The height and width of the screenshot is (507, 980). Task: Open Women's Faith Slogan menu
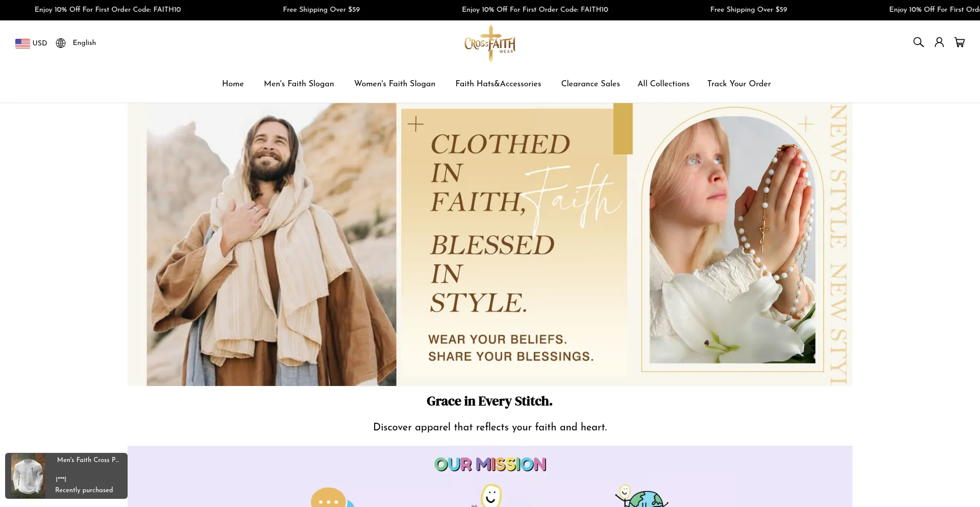tap(395, 84)
